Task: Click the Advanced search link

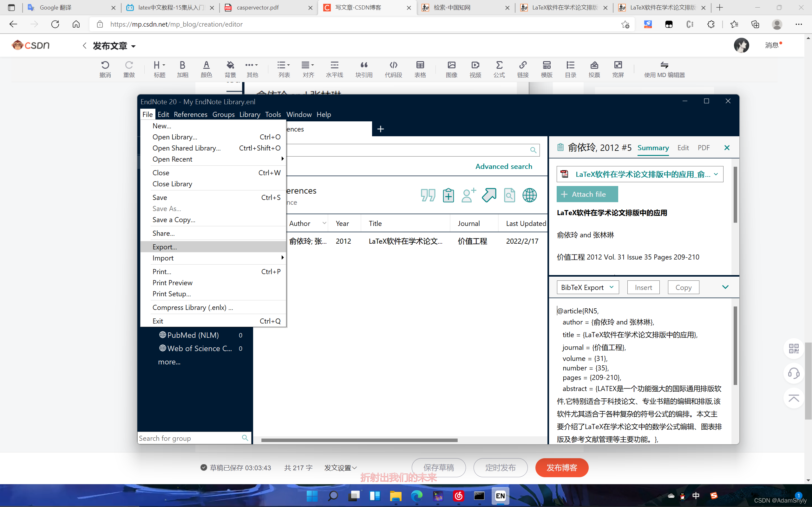Action: click(503, 166)
